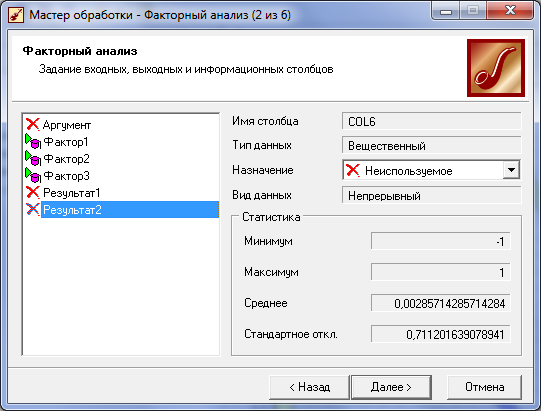Select the Фактор1 column in list

pos(66,142)
